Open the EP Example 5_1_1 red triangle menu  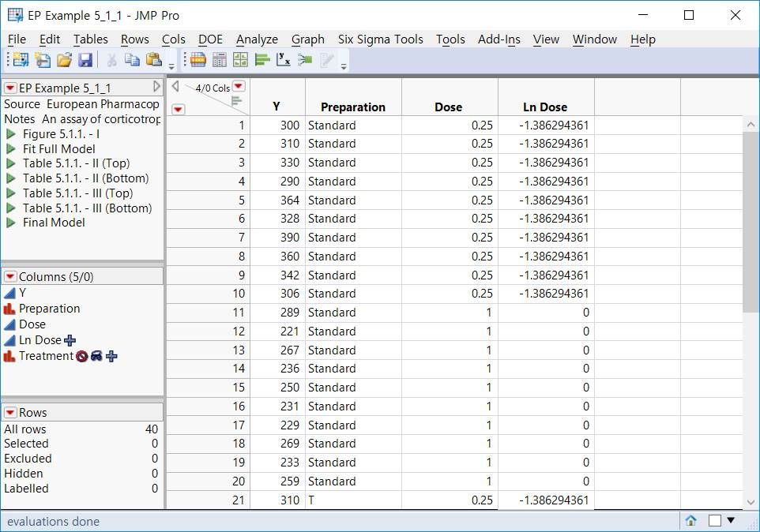(x=10, y=88)
